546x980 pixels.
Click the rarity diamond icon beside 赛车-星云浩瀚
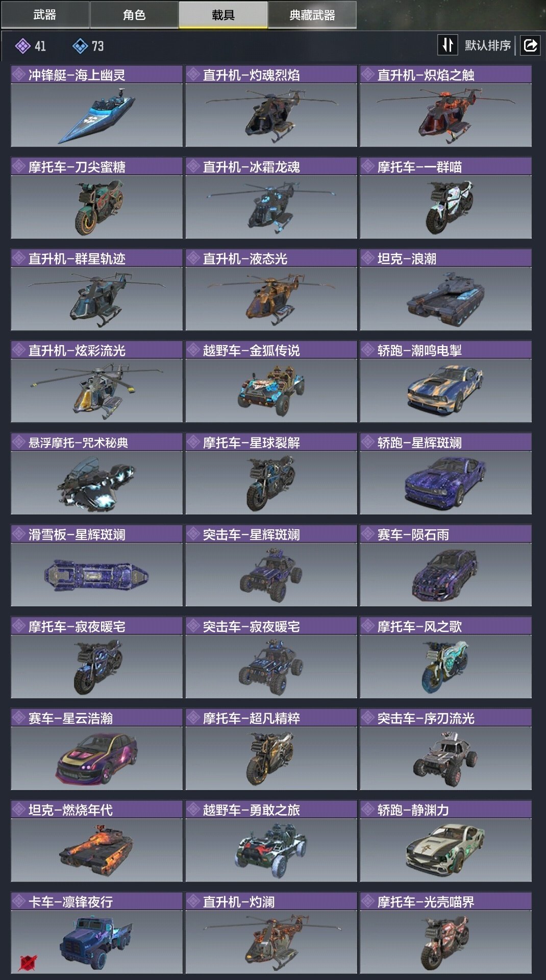pyautogui.click(x=19, y=718)
